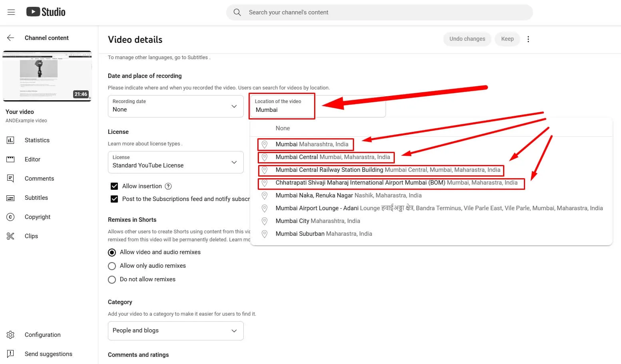The height and width of the screenshot is (364, 621).
Task: Open the hamburger navigation menu
Action: 11,12
